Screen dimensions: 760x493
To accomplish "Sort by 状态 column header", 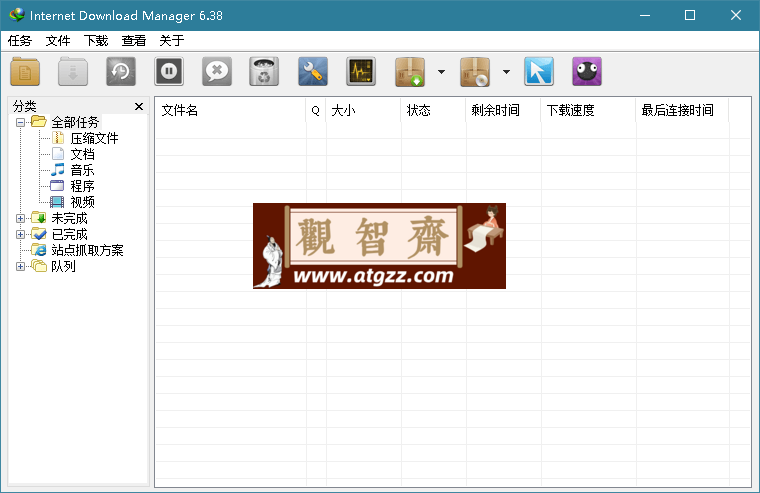I will (433, 111).
